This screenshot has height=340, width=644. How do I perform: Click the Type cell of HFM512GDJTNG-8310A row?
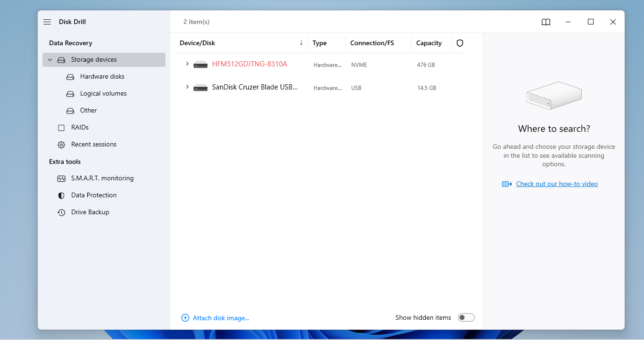click(328, 65)
